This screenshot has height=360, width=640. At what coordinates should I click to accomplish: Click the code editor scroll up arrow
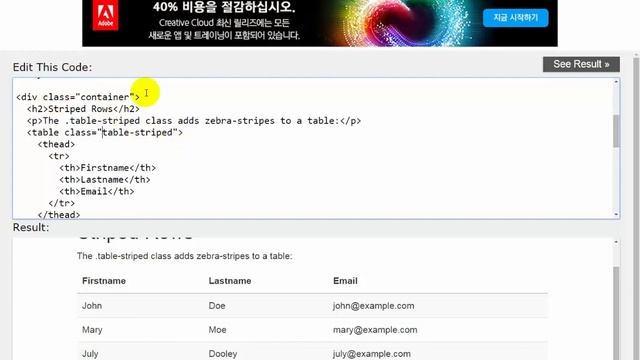coord(616,82)
